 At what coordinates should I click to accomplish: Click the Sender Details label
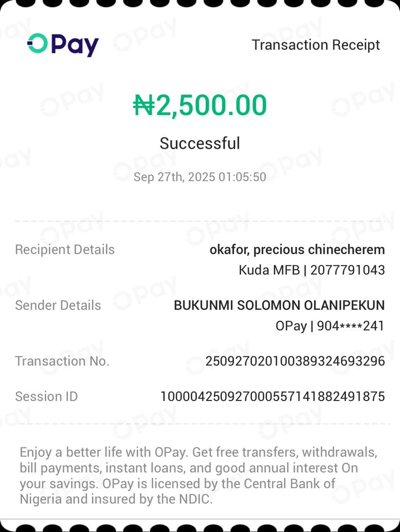pos(58,305)
